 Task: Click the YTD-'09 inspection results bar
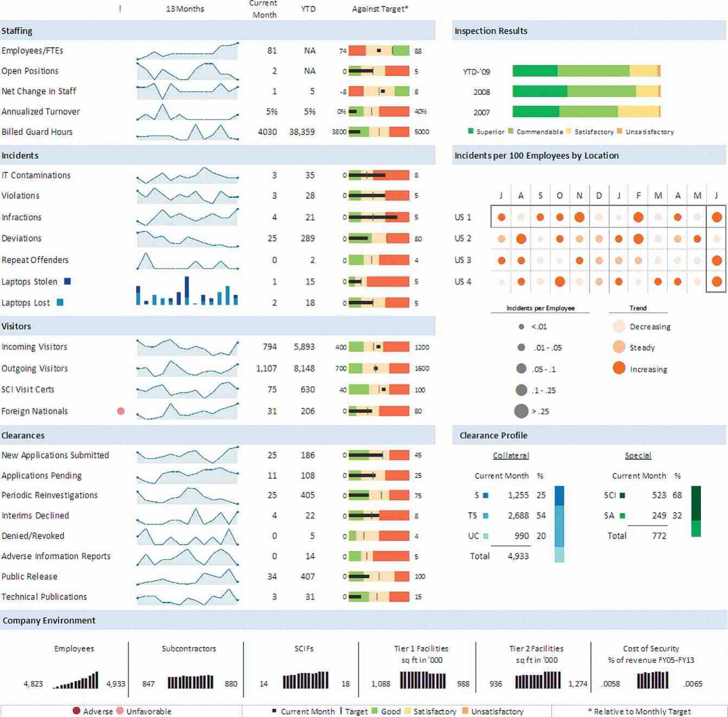point(587,71)
